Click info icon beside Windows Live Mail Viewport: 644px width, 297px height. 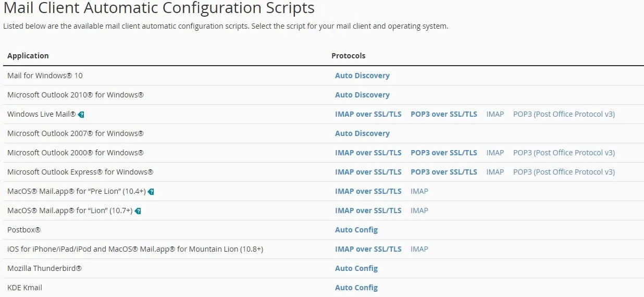(81, 114)
